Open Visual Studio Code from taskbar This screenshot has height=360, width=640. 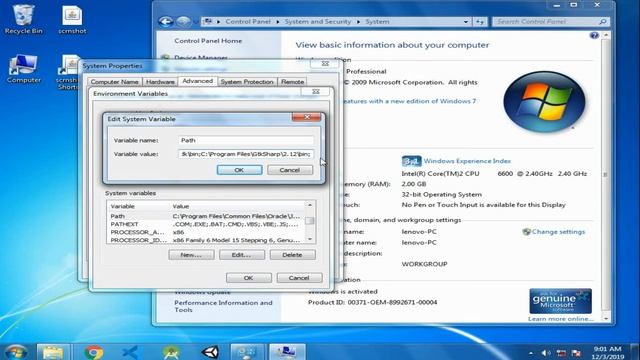130,352
